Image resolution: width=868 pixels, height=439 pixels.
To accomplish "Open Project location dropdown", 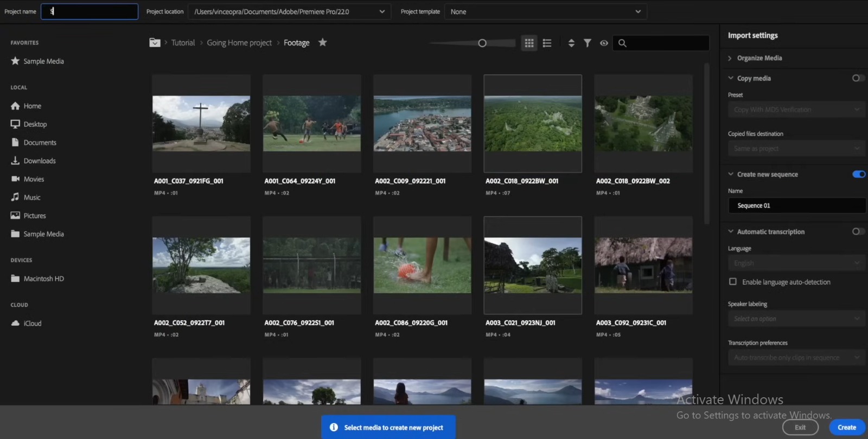I will pos(289,11).
